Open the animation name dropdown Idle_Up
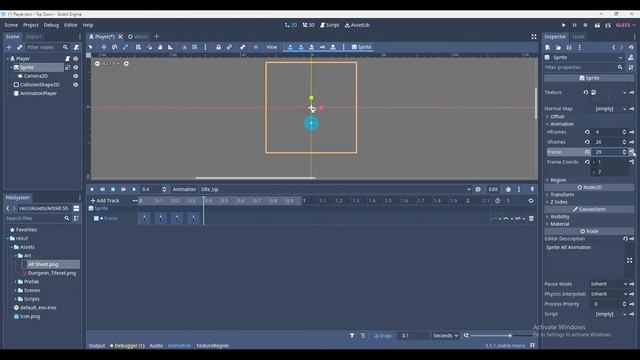Image resolution: width=640 pixels, height=360 pixels. click(336, 189)
